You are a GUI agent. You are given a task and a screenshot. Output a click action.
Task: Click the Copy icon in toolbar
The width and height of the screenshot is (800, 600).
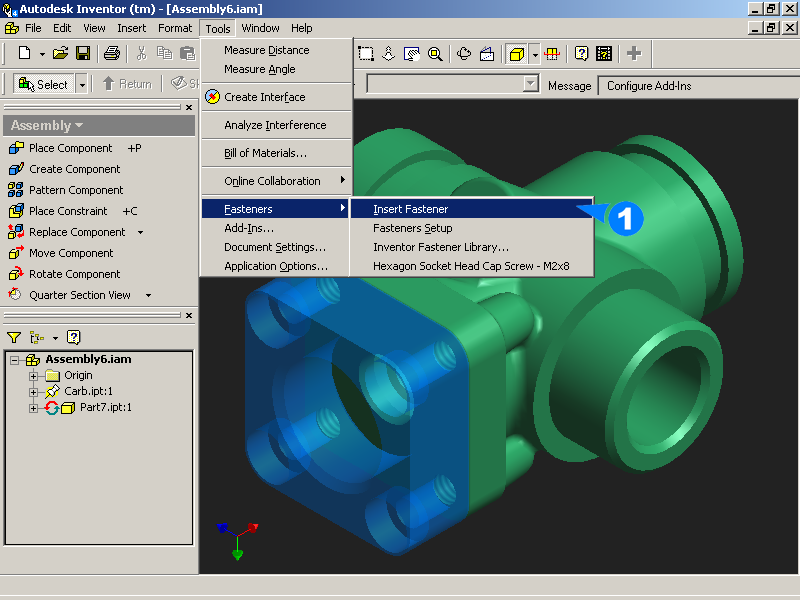[x=164, y=53]
